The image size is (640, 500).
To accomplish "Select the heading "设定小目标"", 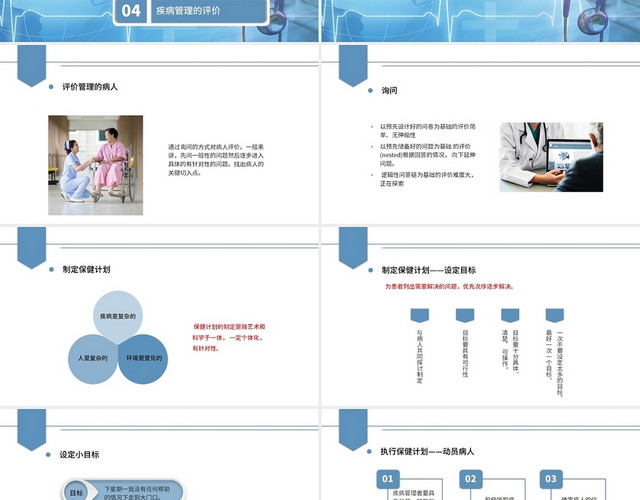I will [79, 455].
